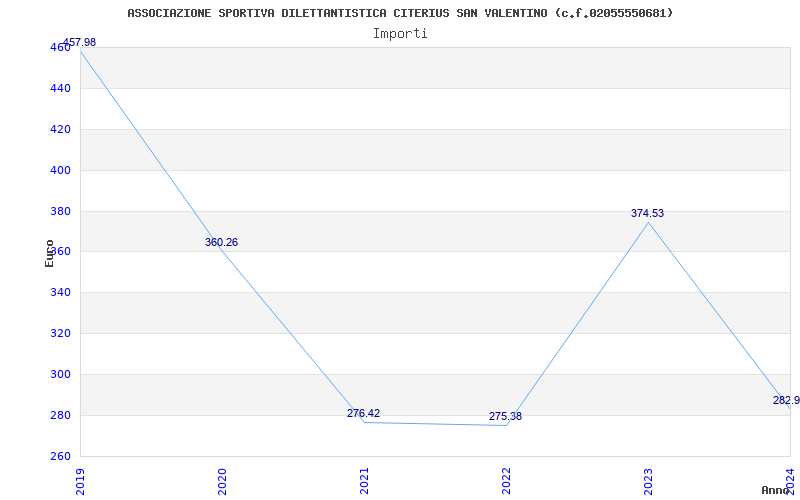The width and height of the screenshot is (800, 500).
Task: Click the 2024 x-axis year label
Action: click(x=790, y=481)
